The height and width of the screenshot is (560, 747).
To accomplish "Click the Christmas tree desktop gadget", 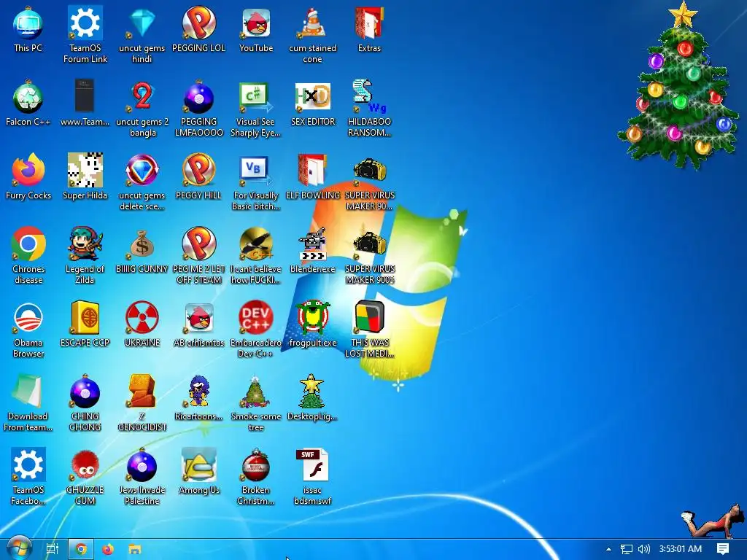I will pos(680,86).
